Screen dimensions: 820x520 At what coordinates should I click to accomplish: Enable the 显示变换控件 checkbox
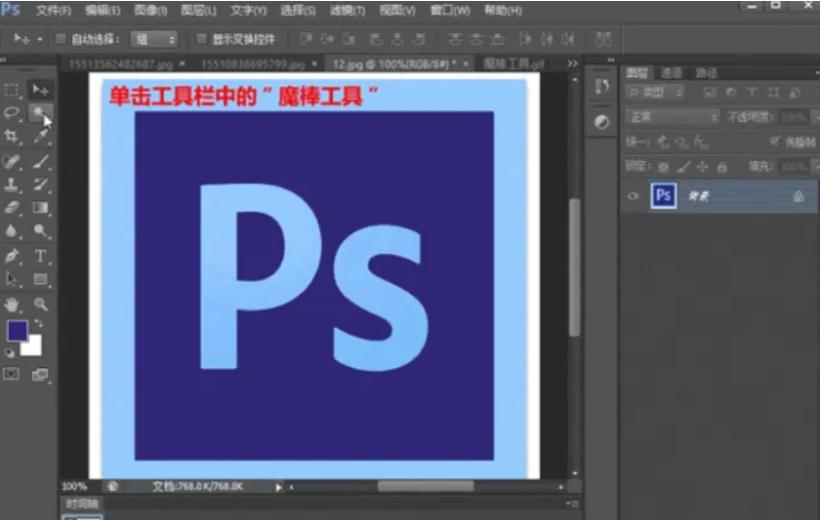(201, 39)
